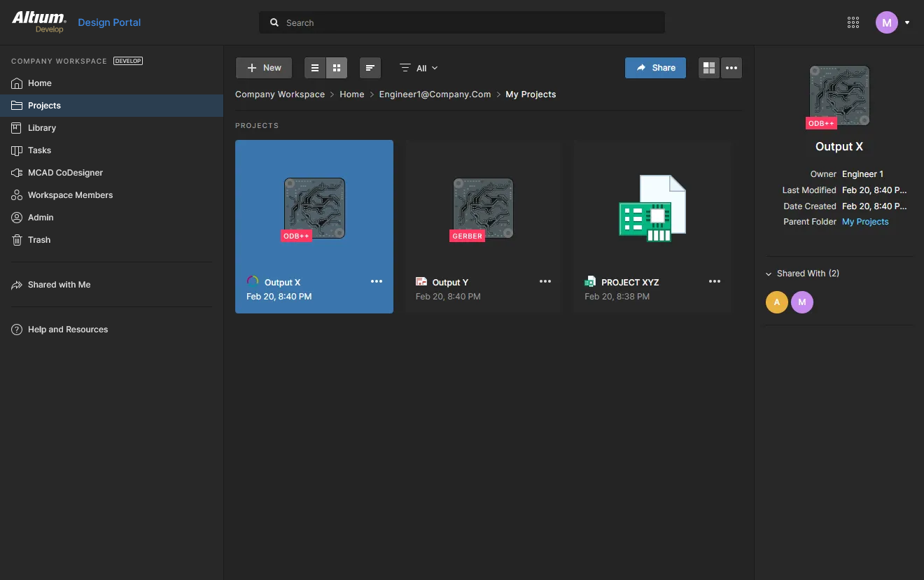Collapse the Shared With section
This screenshot has width=924, height=580.
[x=769, y=274]
